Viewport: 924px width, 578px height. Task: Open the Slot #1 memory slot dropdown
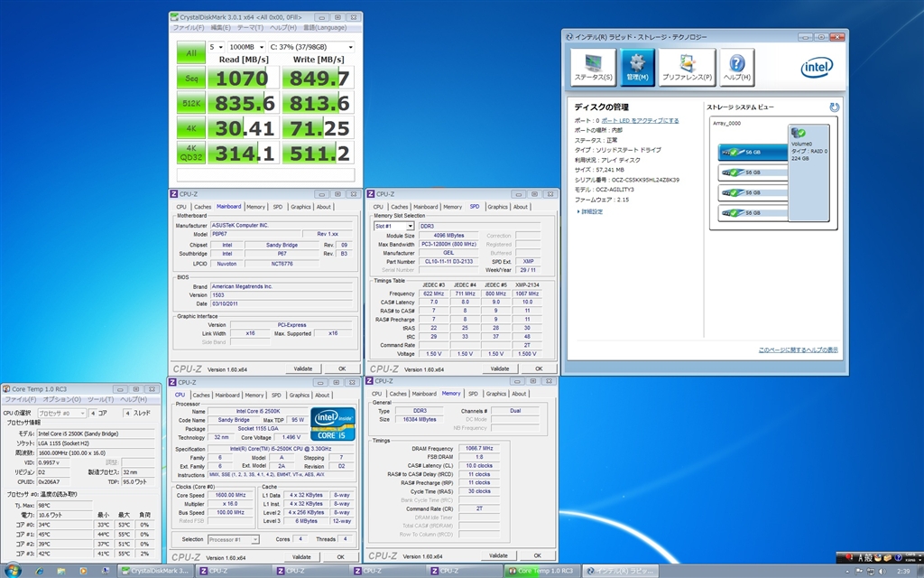[x=393, y=226]
